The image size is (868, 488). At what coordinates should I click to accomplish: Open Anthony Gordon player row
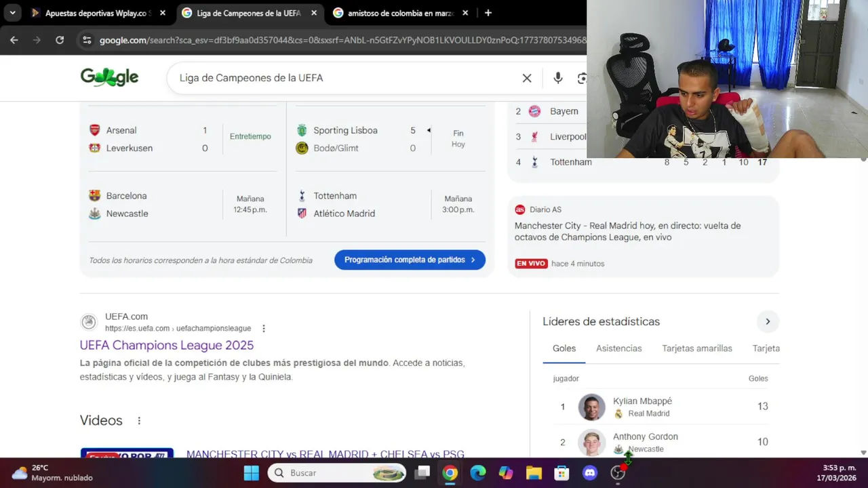(x=661, y=442)
